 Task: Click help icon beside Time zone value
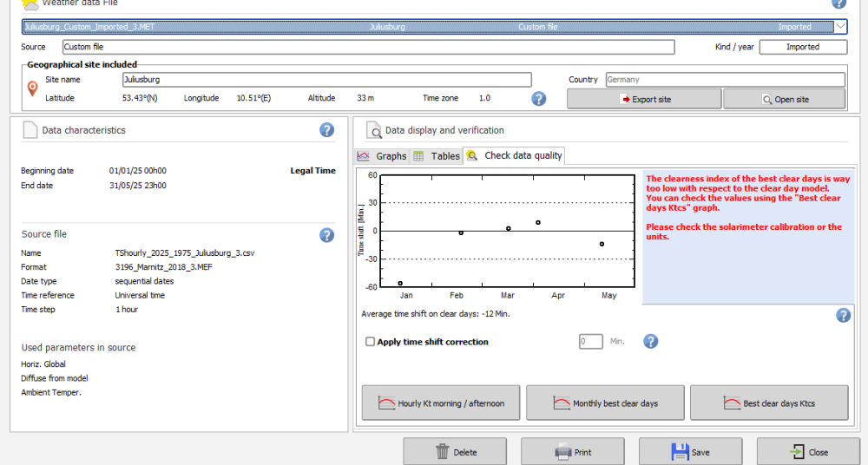pyautogui.click(x=539, y=99)
